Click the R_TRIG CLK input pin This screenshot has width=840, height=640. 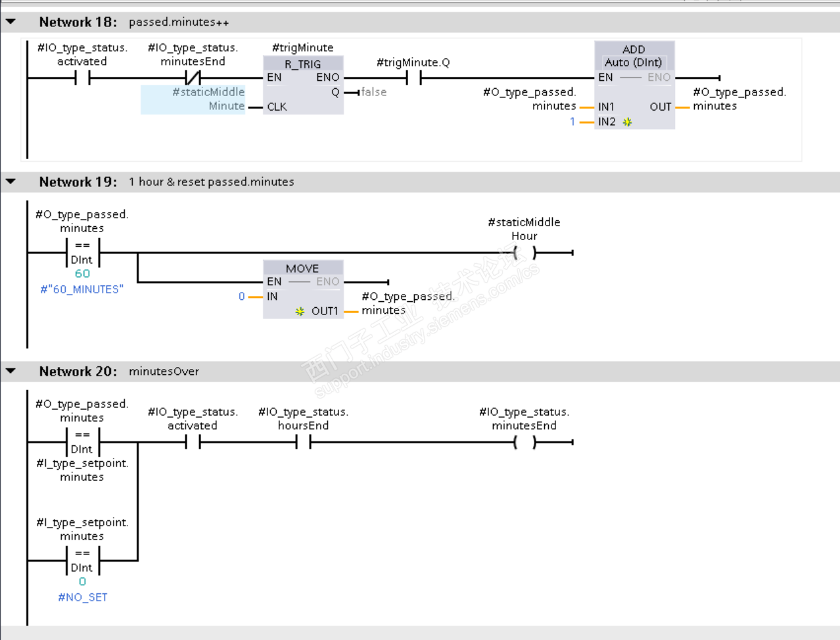[x=277, y=107]
